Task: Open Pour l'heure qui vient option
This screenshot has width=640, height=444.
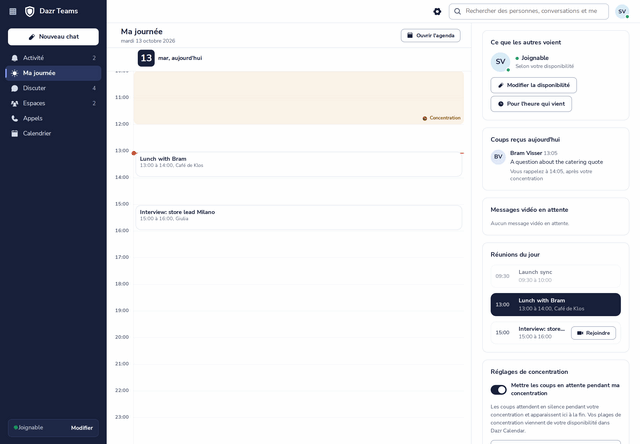Action: [531, 104]
